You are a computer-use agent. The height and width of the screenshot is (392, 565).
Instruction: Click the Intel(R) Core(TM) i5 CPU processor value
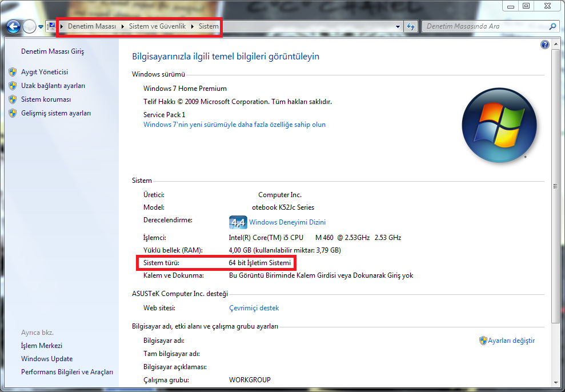[x=315, y=238]
